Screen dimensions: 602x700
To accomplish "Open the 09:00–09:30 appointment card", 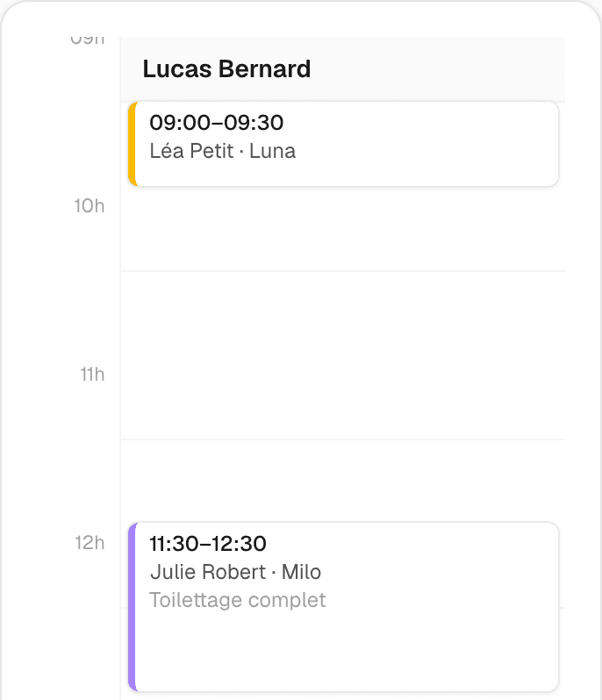I will [343, 144].
